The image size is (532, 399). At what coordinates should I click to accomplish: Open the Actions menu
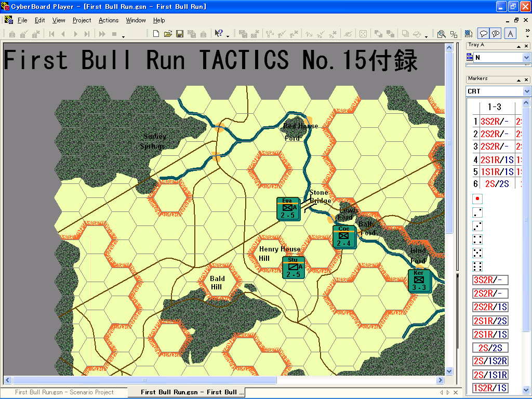[109, 20]
